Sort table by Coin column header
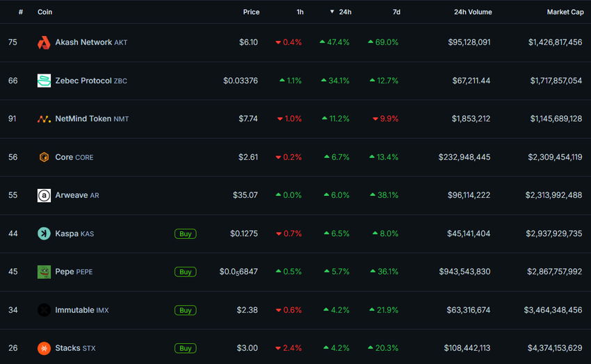The image size is (591, 364). pyautogui.click(x=45, y=12)
